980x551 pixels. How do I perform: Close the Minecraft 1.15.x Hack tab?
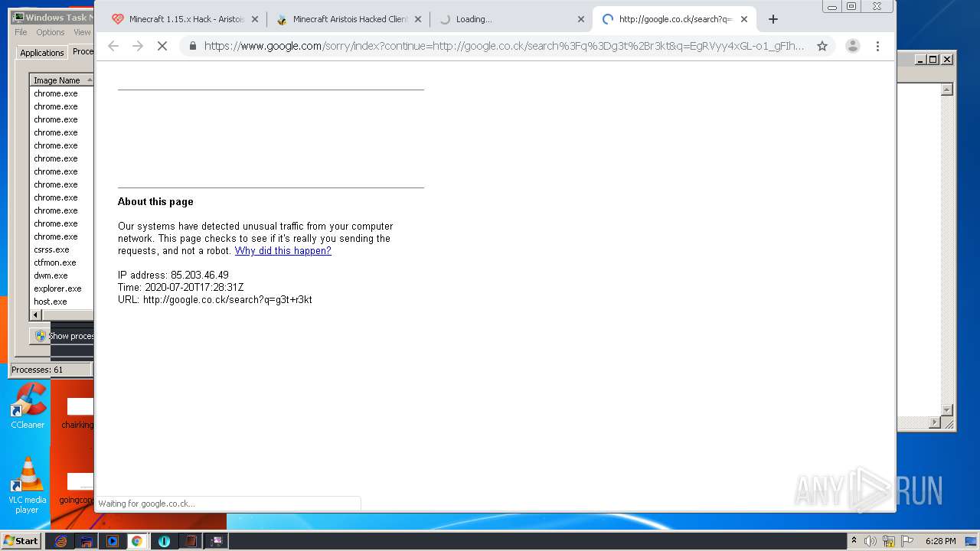255,19
